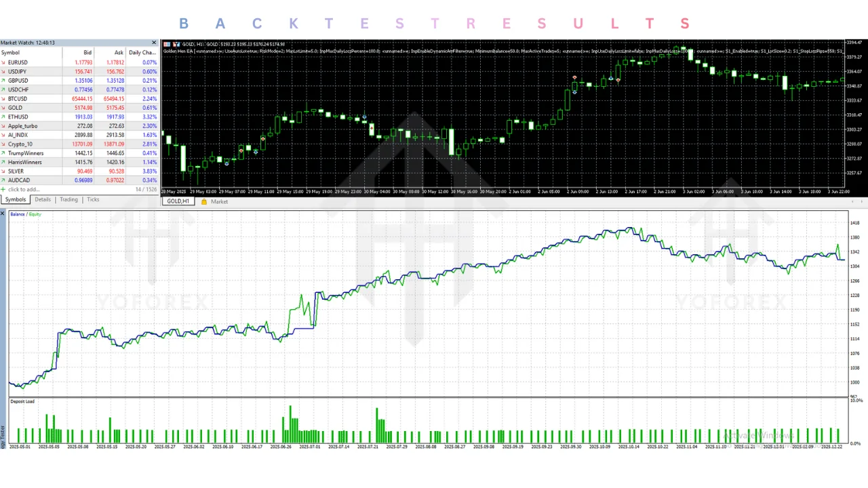Select the BTCUSD row in Market Watch
The height and width of the screenshot is (488, 868).
[x=18, y=99]
